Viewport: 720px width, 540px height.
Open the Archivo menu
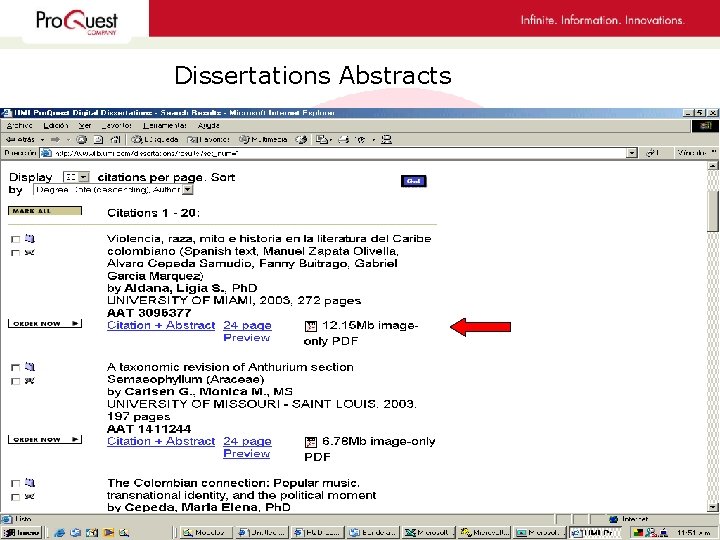pyautogui.click(x=20, y=125)
